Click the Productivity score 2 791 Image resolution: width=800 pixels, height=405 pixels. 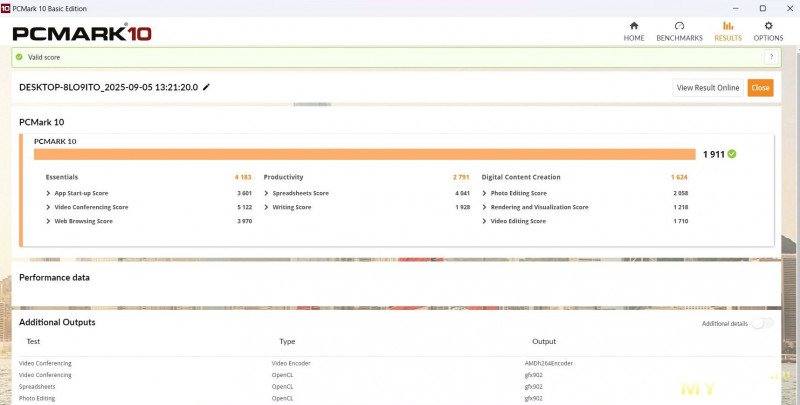pyautogui.click(x=461, y=177)
